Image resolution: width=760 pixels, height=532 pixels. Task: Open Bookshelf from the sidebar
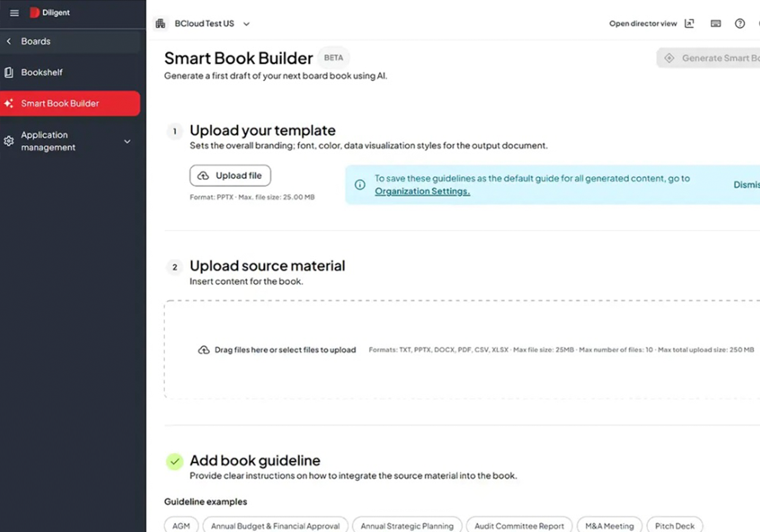pyautogui.click(x=42, y=72)
